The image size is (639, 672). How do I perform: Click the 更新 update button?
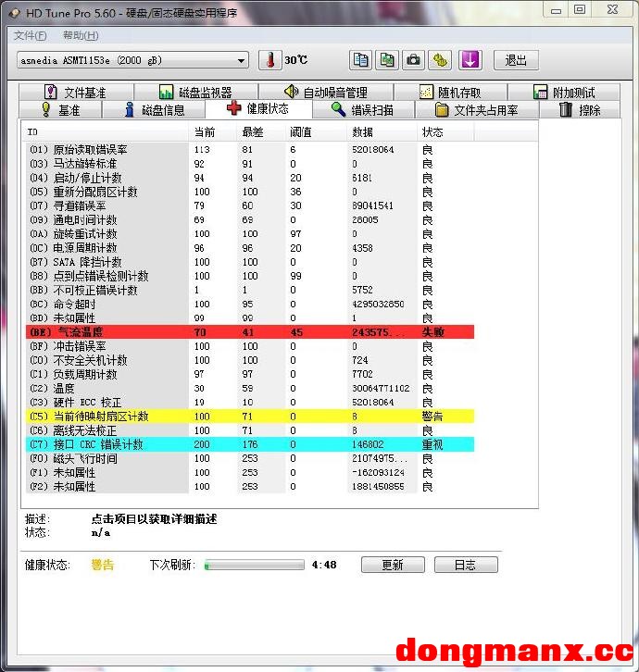[x=392, y=565]
